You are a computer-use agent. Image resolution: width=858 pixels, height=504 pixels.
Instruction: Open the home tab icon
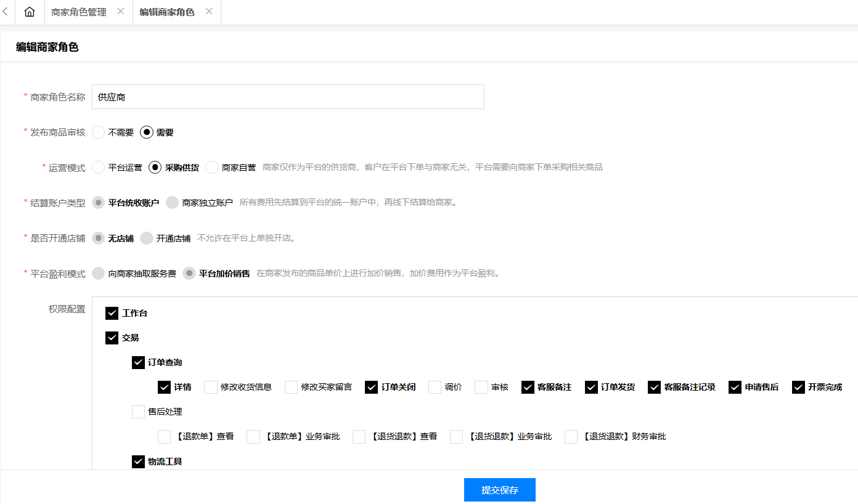30,12
